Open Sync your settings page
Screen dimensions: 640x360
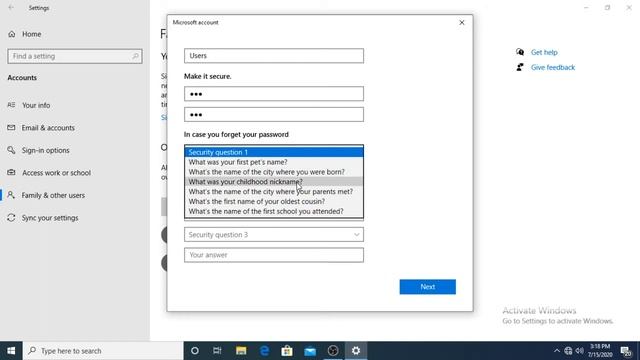click(42, 218)
